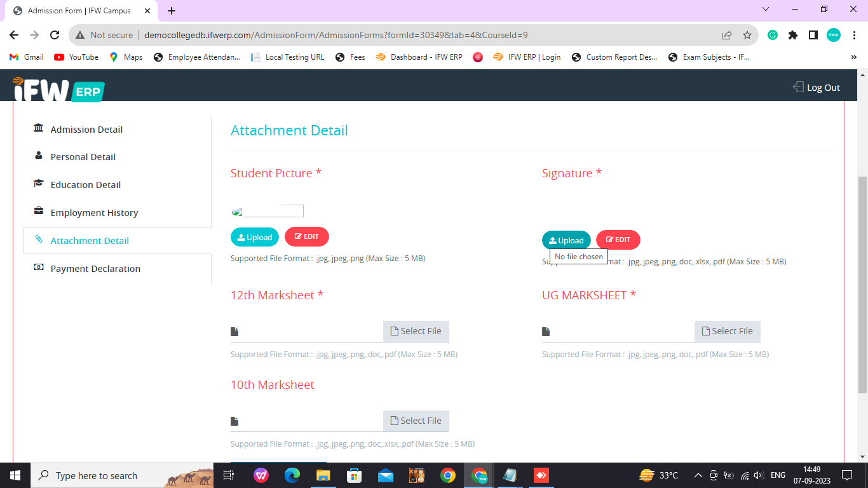Open Microsoft Store from the taskbar
The width and height of the screenshot is (868, 488).
[x=354, y=475]
